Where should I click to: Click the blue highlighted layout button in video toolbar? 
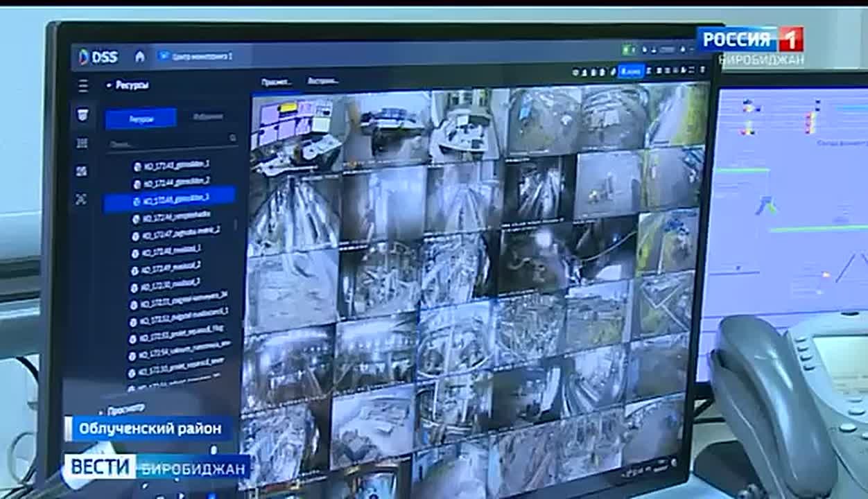(x=631, y=71)
